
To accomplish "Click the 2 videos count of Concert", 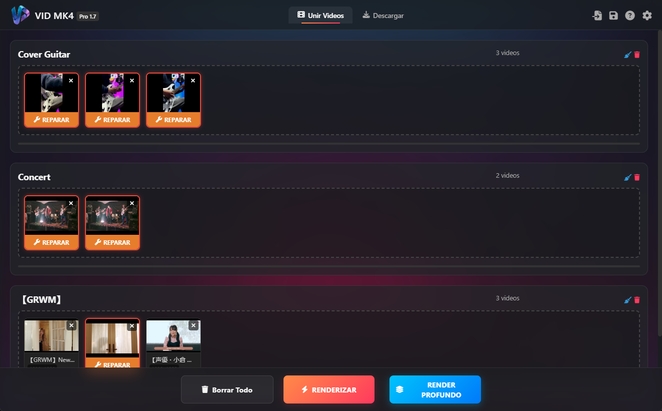I will coord(507,175).
